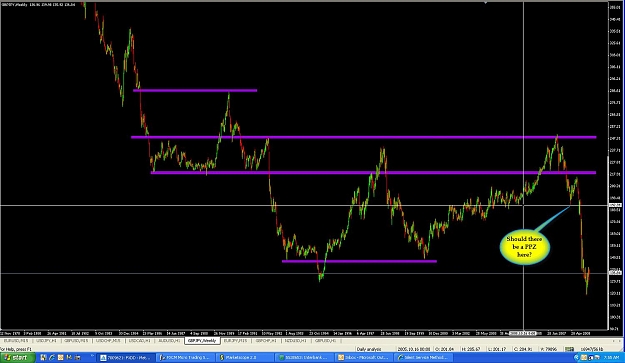The height and width of the screenshot is (363, 625).
Task: Open Inbox - Microsoft Outlook taskbar button
Action: [364, 357]
